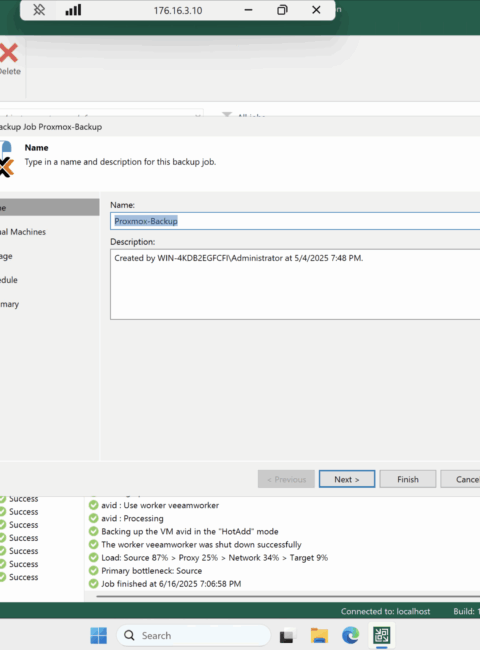Click the 'Primary bottleneck: Source' log line
Image resolution: width=480 pixels, height=650 pixels.
click(152, 570)
